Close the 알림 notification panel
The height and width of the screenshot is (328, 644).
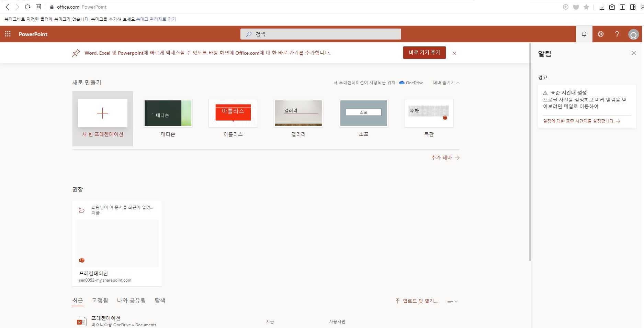click(634, 53)
